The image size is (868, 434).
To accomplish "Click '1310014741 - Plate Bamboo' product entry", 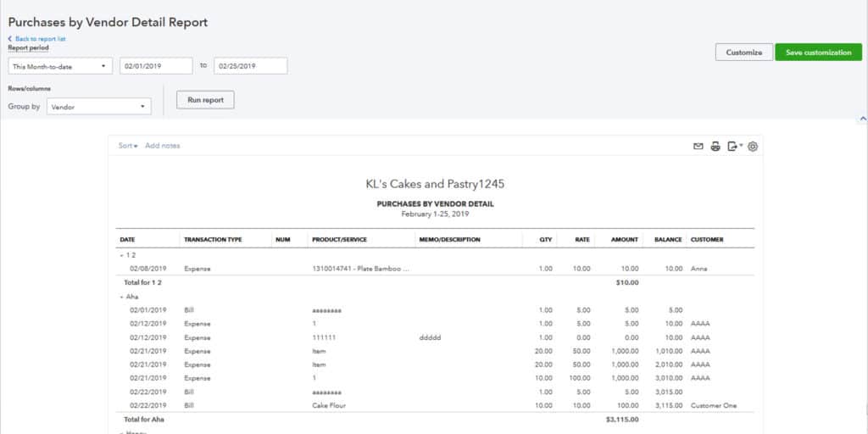I will click(360, 269).
